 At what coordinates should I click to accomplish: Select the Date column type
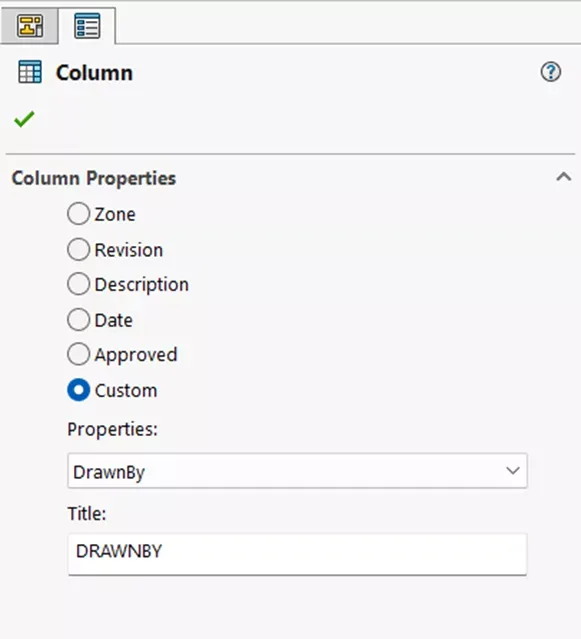(x=78, y=320)
